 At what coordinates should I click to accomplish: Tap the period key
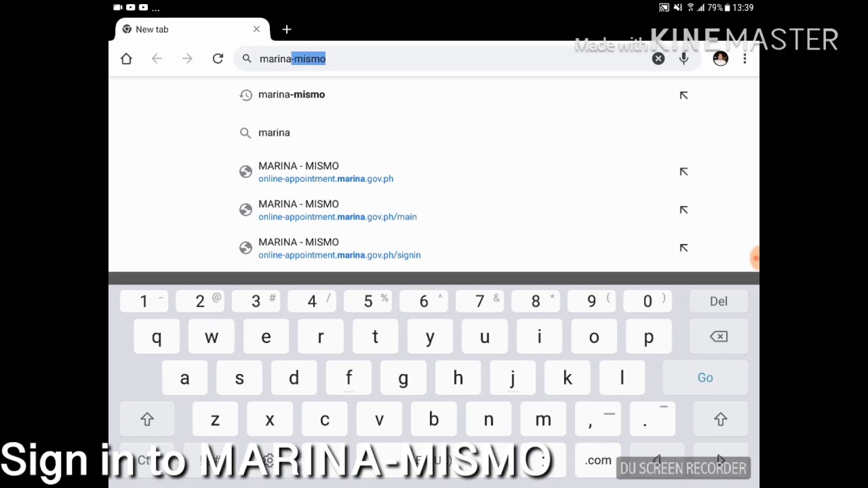coord(652,420)
